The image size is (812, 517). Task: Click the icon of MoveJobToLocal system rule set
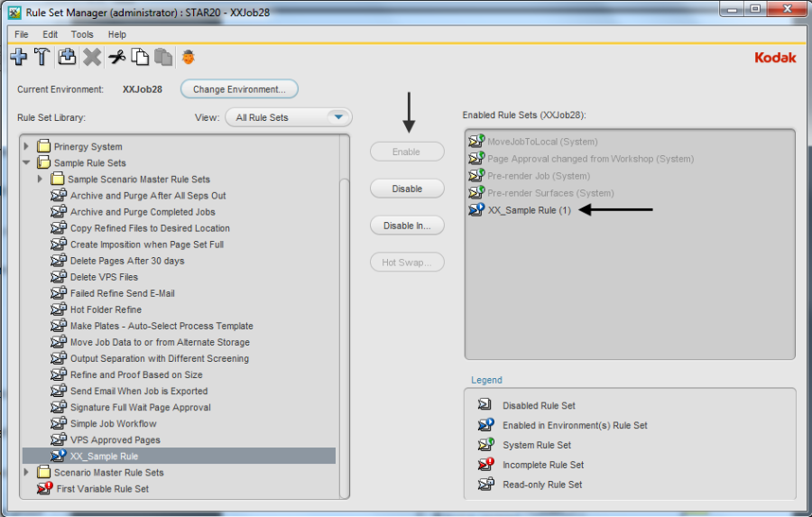click(x=476, y=141)
